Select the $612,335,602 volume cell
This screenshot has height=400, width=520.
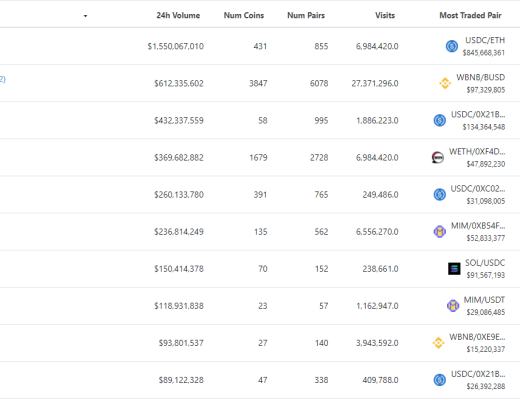click(x=179, y=83)
